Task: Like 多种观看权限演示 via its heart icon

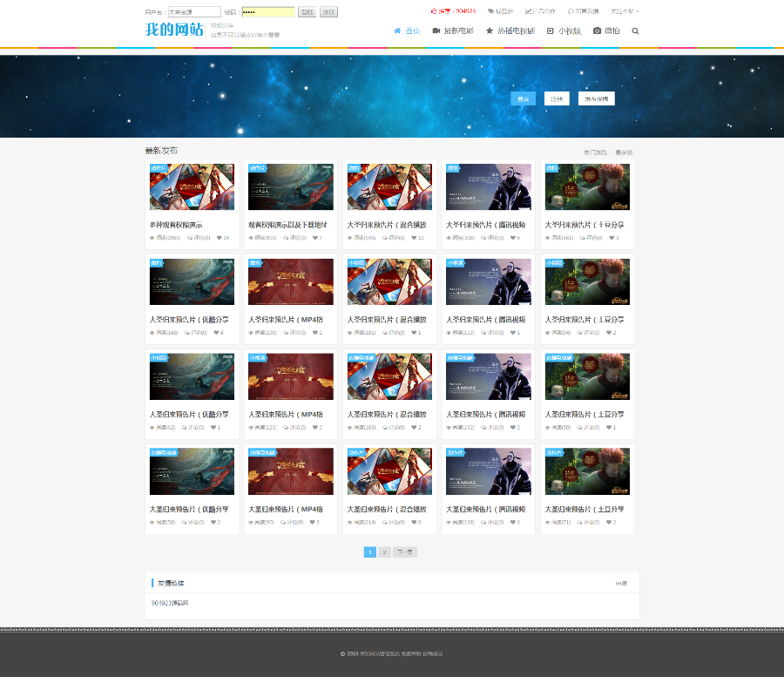Action: coord(219,238)
